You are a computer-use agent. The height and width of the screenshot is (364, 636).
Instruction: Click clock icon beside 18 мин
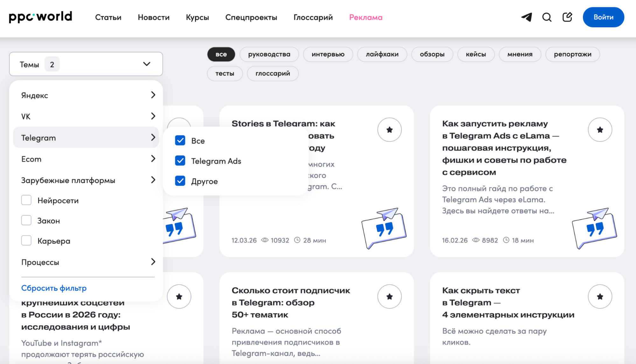[506, 240]
